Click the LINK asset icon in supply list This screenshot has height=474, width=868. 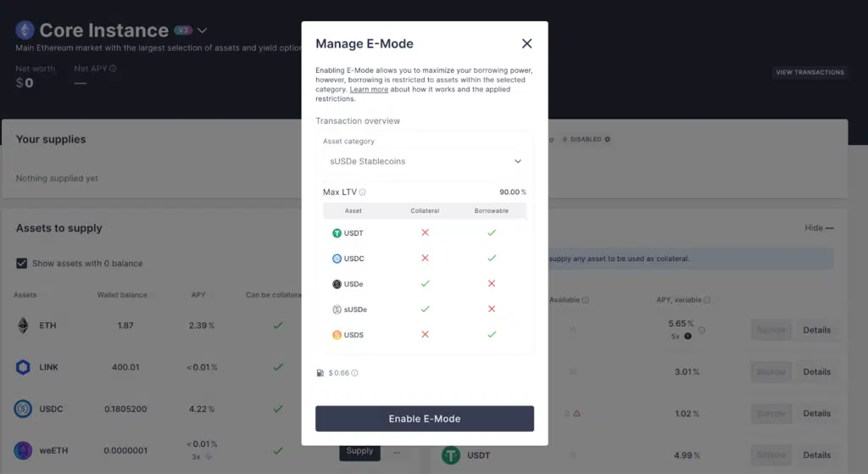(x=23, y=367)
